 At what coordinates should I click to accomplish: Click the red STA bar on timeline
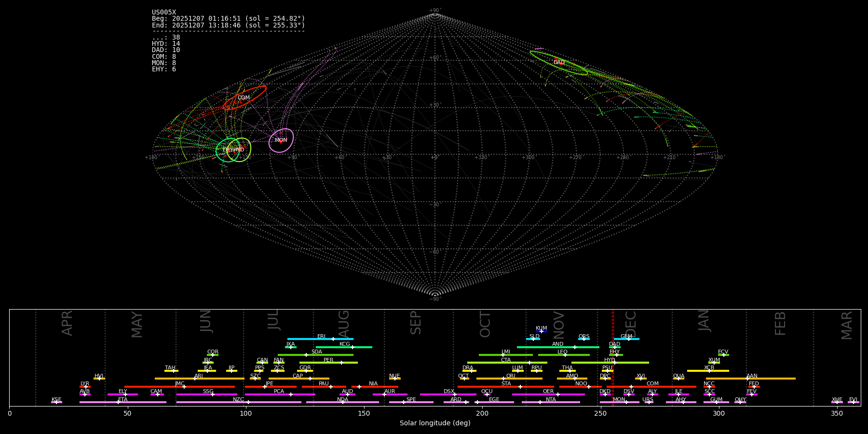[506, 387]
